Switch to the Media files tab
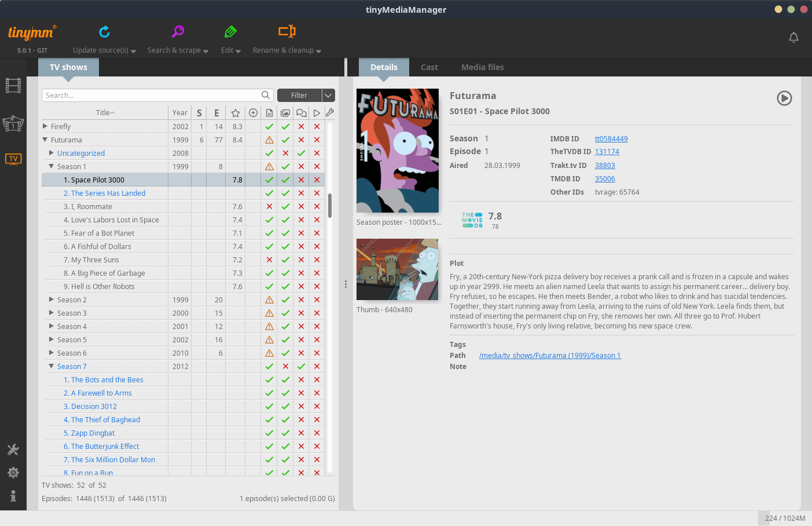 pyautogui.click(x=482, y=67)
